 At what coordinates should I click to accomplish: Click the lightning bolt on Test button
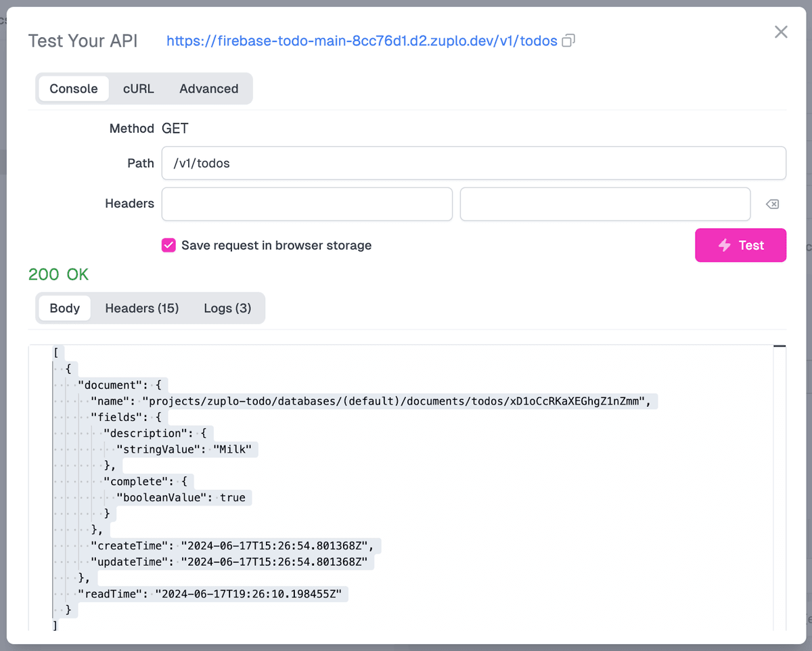tap(725, 245)
